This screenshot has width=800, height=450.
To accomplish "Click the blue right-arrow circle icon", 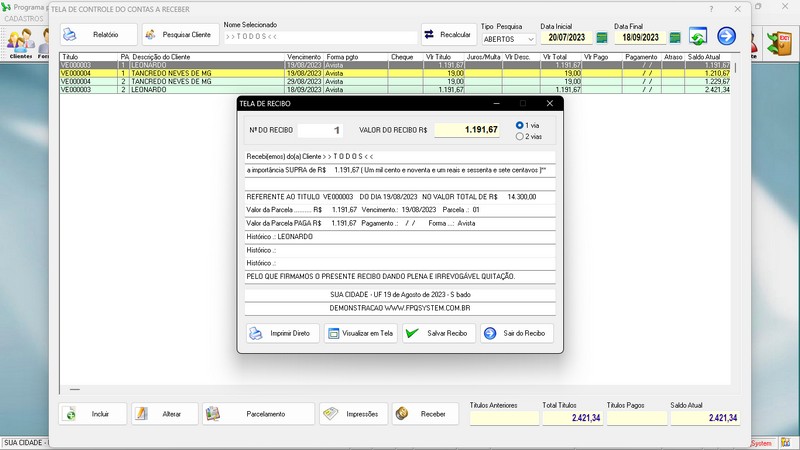I will (x=726, y=37).
